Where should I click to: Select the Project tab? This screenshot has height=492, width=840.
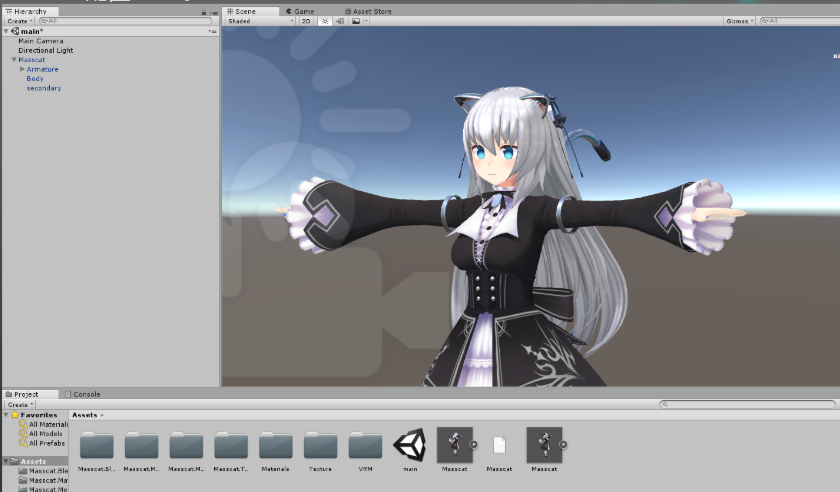tap(30, 394)
